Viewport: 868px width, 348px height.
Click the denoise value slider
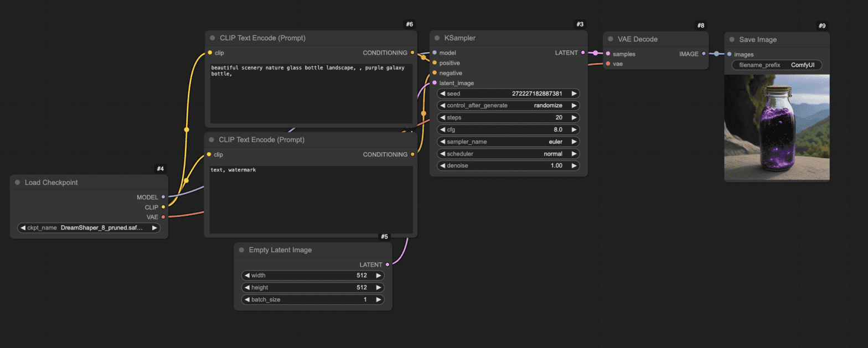tap(508, 165)
